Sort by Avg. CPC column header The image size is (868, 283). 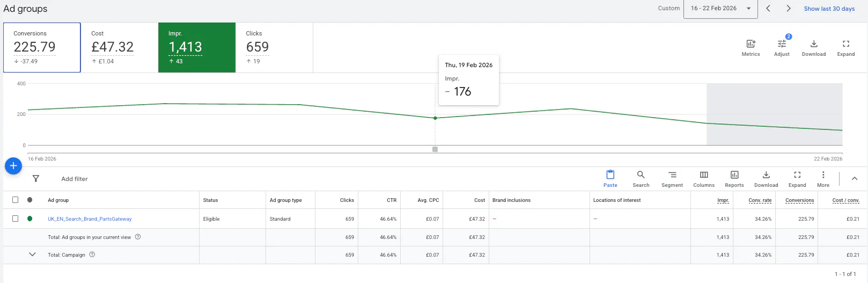428,200
